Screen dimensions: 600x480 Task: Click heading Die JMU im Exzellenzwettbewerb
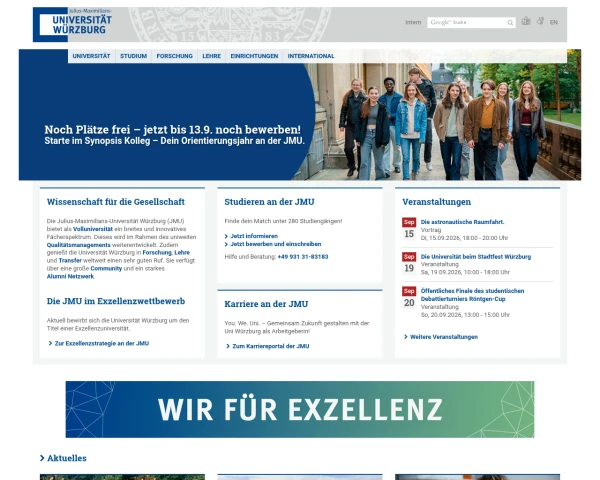coord(116,301)
